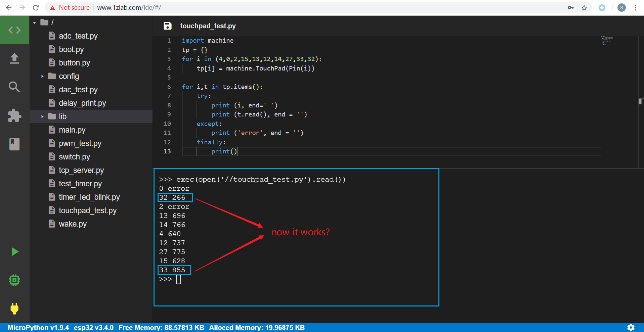This screenshot has width=644, height=332.
Task: Save the touchpad_test.py file
Action: click(x=167, y=26)
